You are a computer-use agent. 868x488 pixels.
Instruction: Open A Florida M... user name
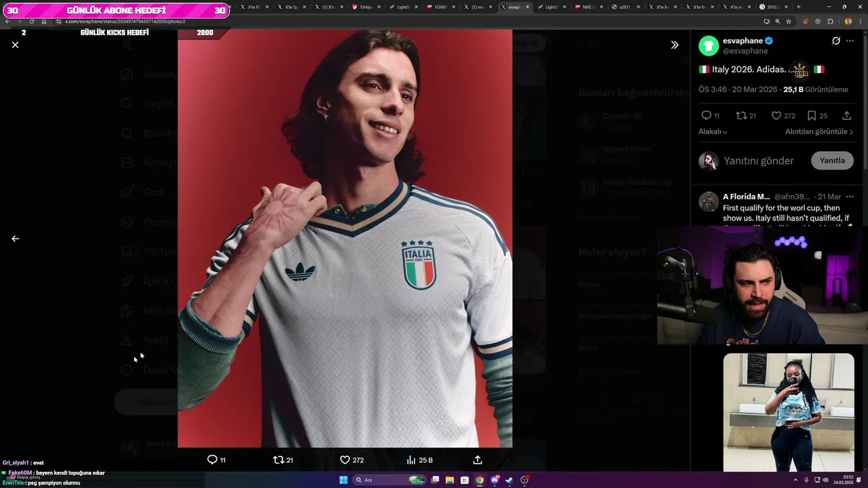[x=746, y=197]
